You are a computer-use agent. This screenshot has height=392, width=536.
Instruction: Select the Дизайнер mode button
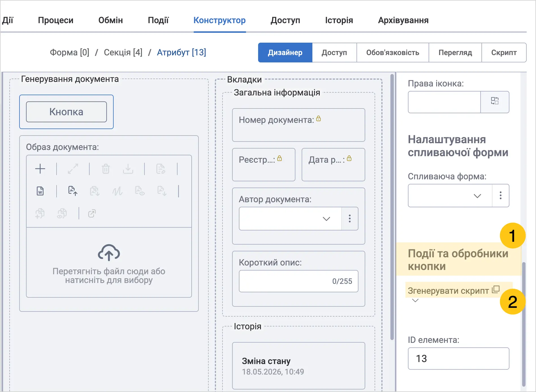point(285,53)
